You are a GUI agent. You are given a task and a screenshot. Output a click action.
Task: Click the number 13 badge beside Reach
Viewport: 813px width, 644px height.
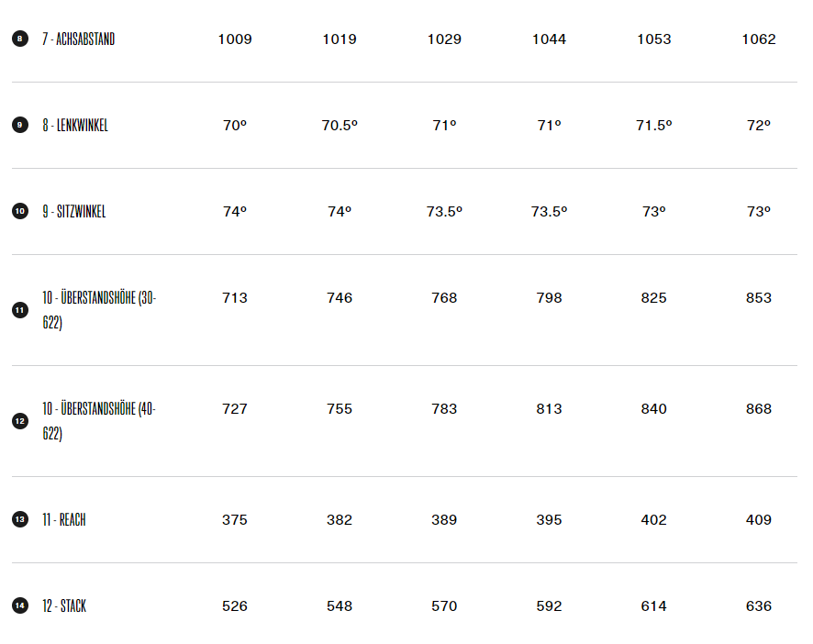coord(19,520)
